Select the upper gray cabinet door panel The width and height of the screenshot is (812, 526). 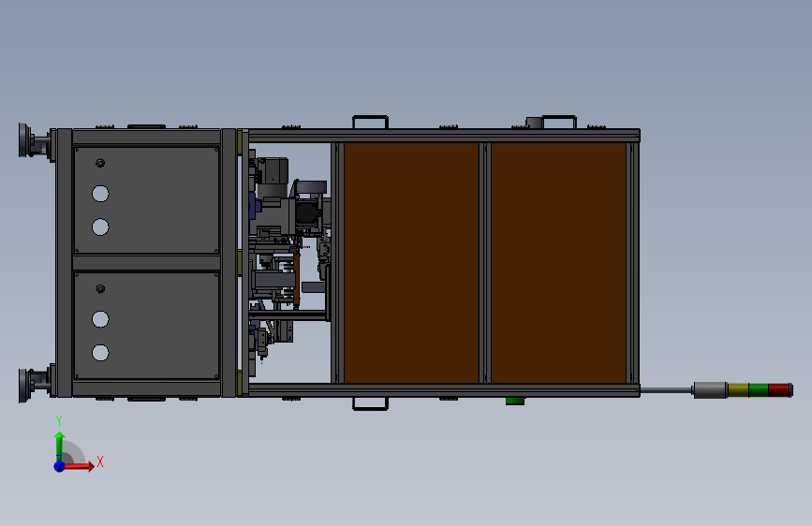(146, 200)
